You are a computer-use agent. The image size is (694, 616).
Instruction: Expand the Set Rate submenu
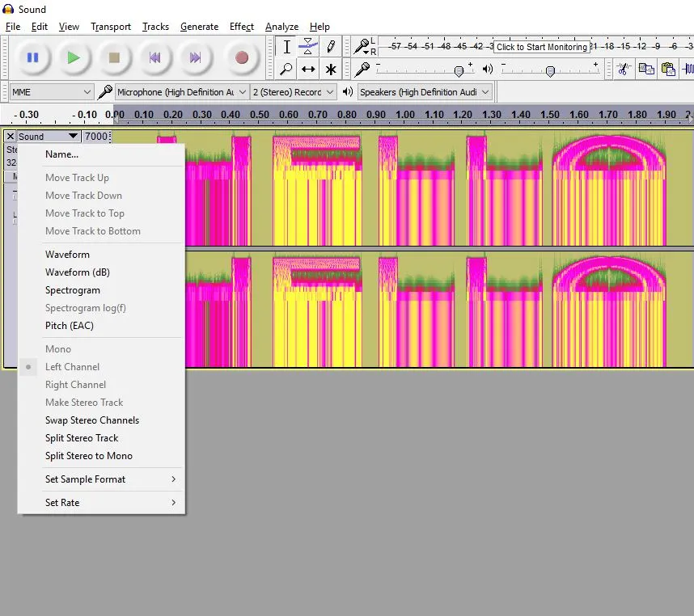click(x=63, y=502)
